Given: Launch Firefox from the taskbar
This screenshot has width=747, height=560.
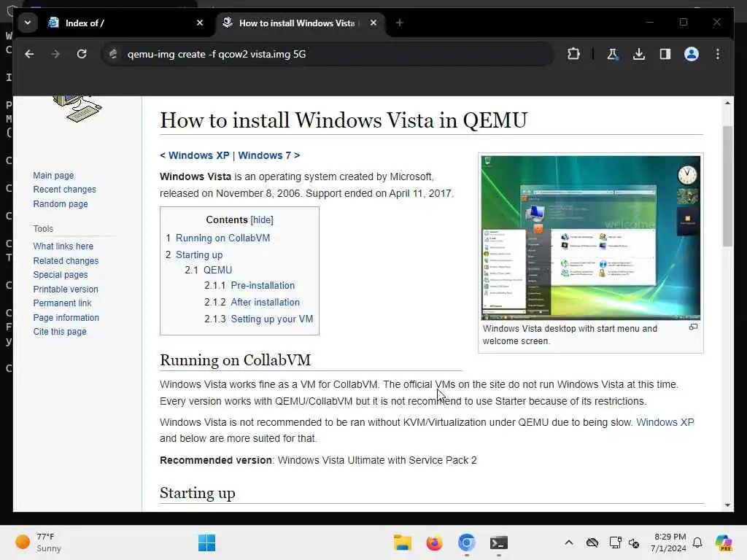Looking at the screenshot, I should [435, 542].
